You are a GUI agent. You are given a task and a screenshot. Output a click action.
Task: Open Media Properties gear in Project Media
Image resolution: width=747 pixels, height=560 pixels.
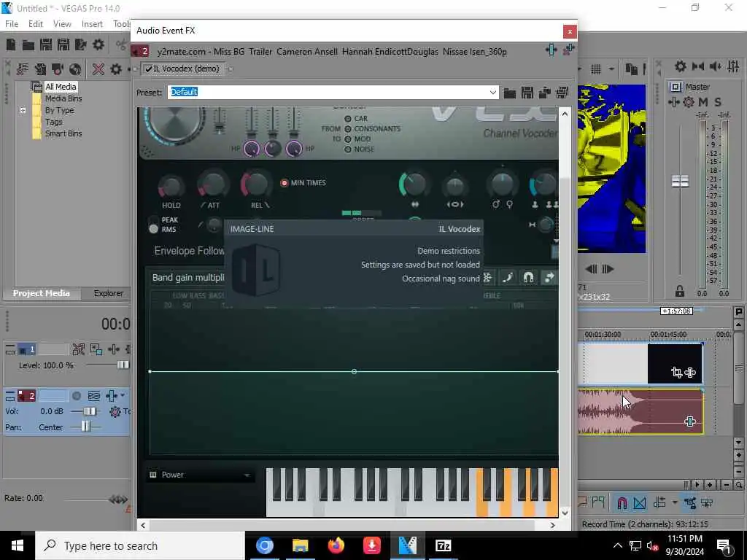coord(116,69)
